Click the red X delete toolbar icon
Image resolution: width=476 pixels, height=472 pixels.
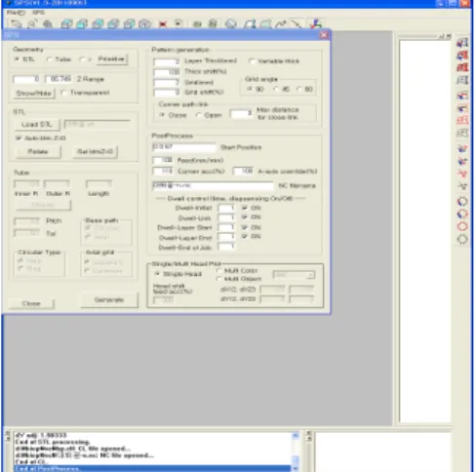[163, 23]
